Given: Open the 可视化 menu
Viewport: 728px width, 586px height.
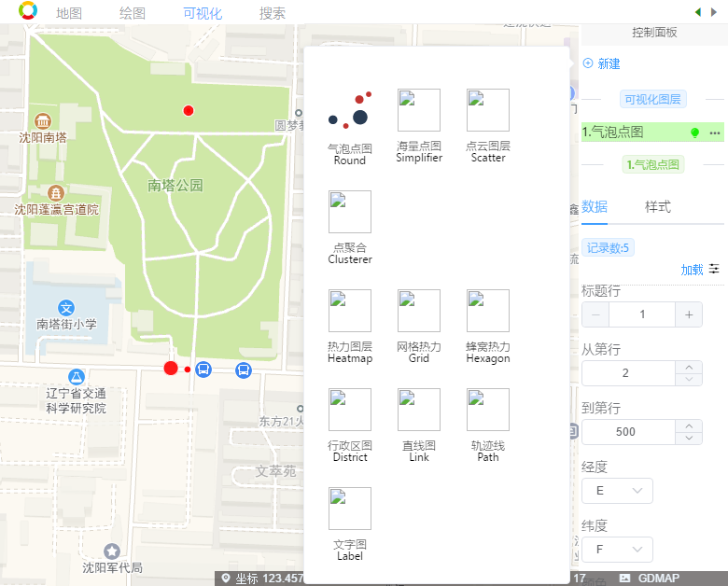Looking at the screenshot, I should (203, 13).
